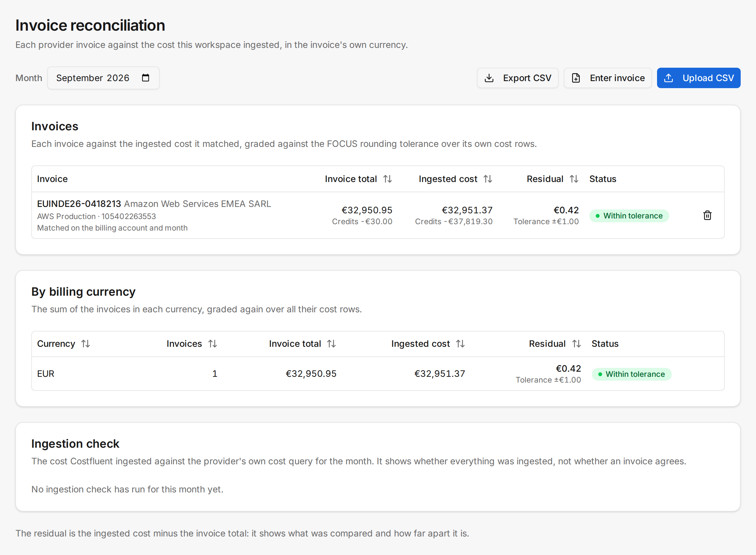Screen dimensions: 756x555
Task: Click Ingestion check section heading
Action: pos(75,444)
